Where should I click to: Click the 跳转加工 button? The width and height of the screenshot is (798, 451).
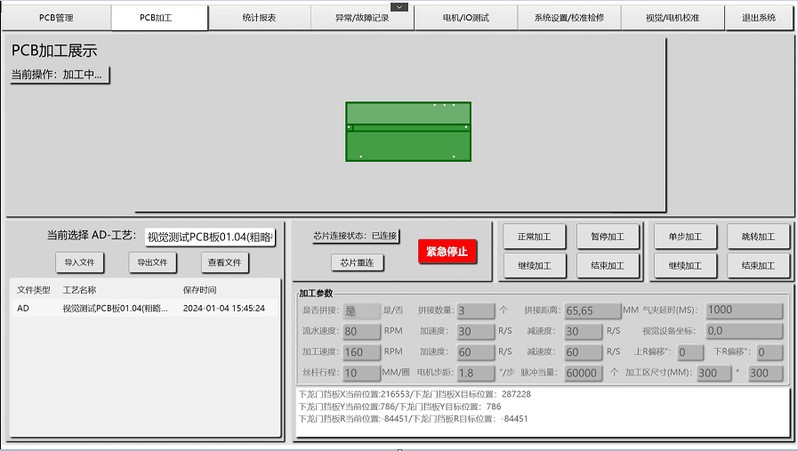[x=758, y=237]
